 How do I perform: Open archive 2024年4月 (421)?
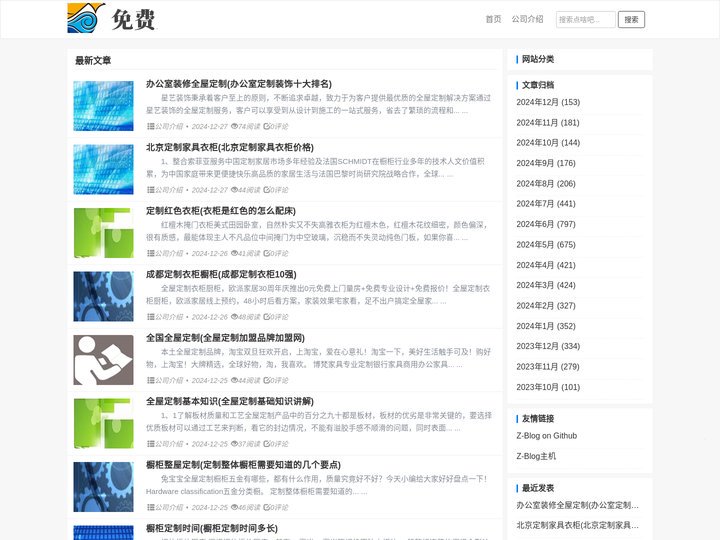coord(546,265)
